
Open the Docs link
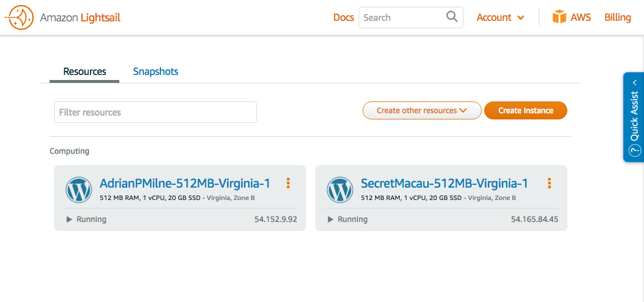(x=343, y=17)
